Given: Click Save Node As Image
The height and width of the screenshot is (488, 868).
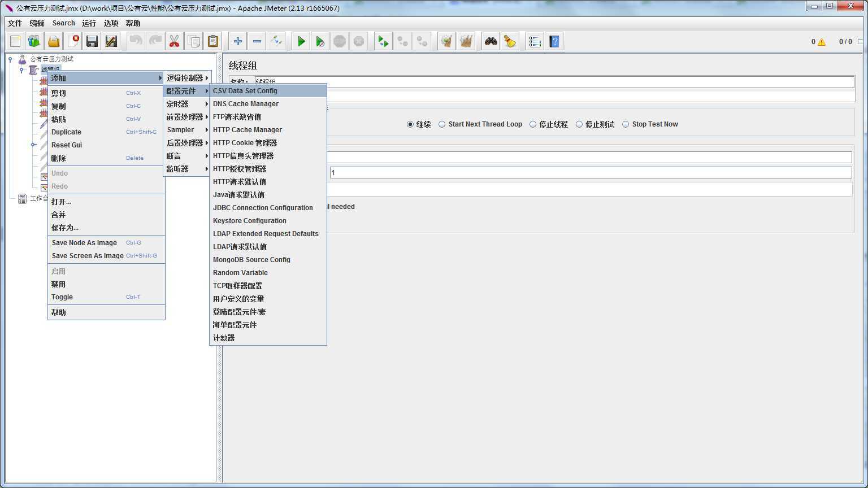Looking at the screenshot, I should 106,243.
